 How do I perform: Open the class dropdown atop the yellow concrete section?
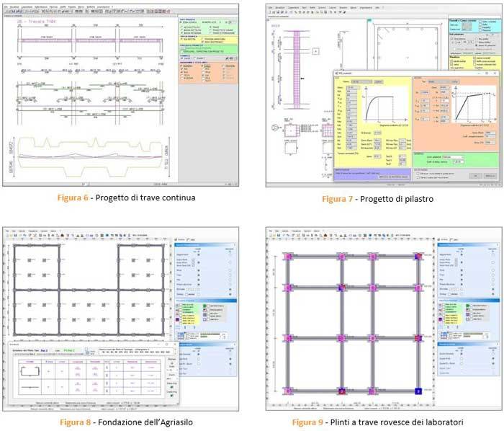pyautogui.click(x=361, y=81)
